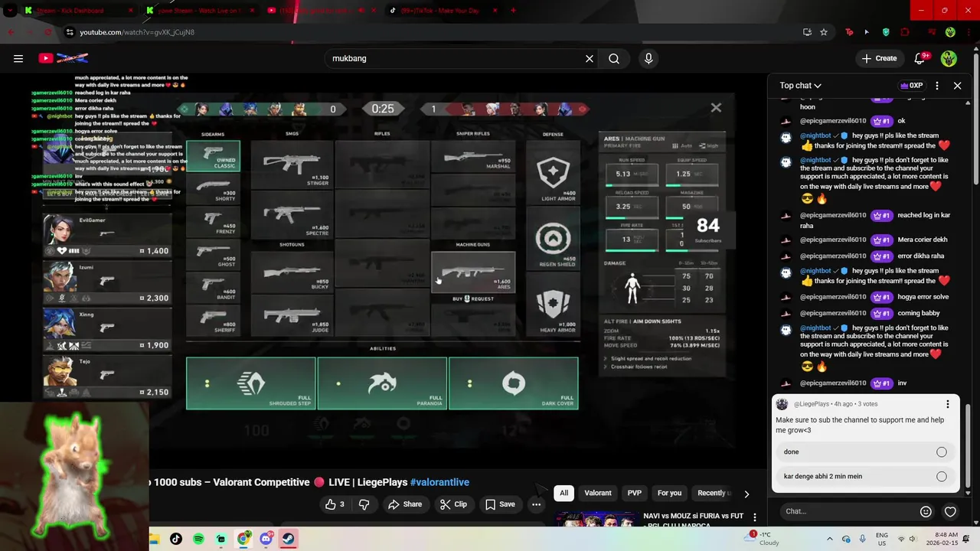Run search with the magnifier button

click(614, 58)
